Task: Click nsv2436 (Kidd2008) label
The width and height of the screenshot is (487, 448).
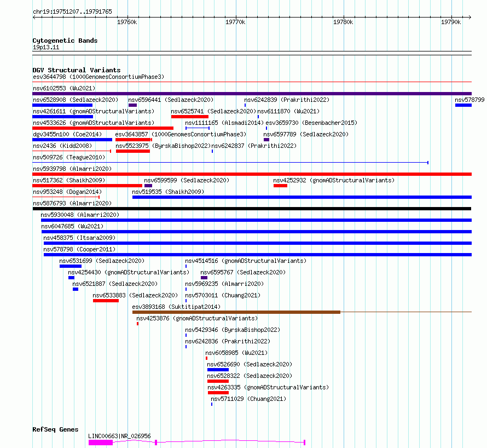Action: [62, 146]
